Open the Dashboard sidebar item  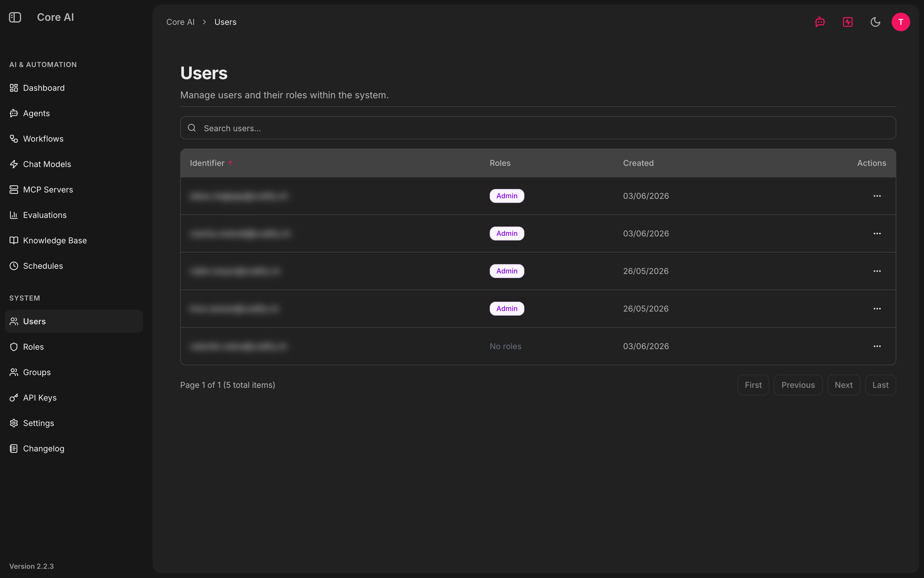[x=74, y=88]
